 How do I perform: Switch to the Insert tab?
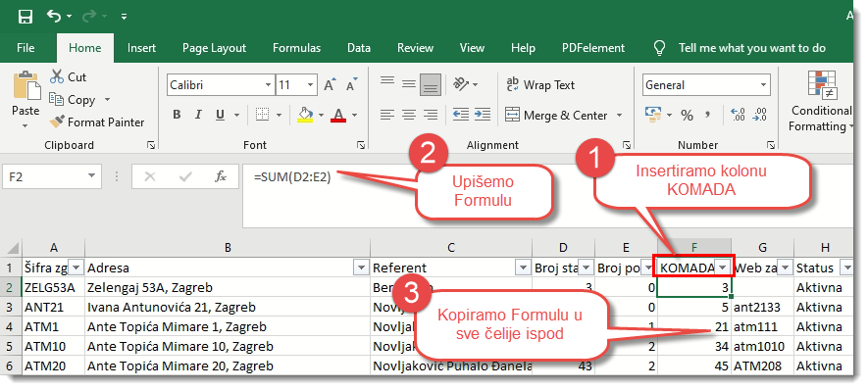tap(141, 48)
